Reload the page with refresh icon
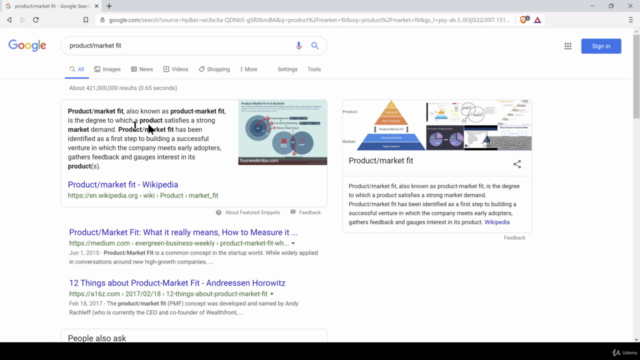The height and width of the screenshot is (360, 640). (36, 20)
